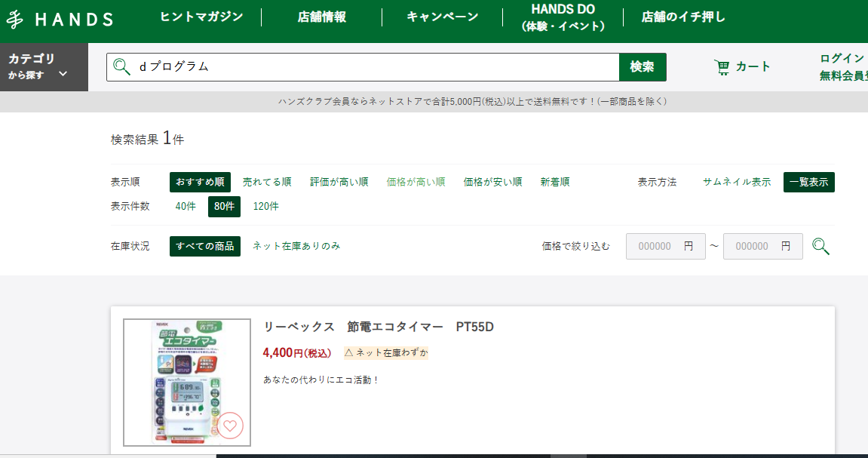This screenshot has width=868, height=458.
Task: Click the maximum price input field
Action: pos(763,247)
